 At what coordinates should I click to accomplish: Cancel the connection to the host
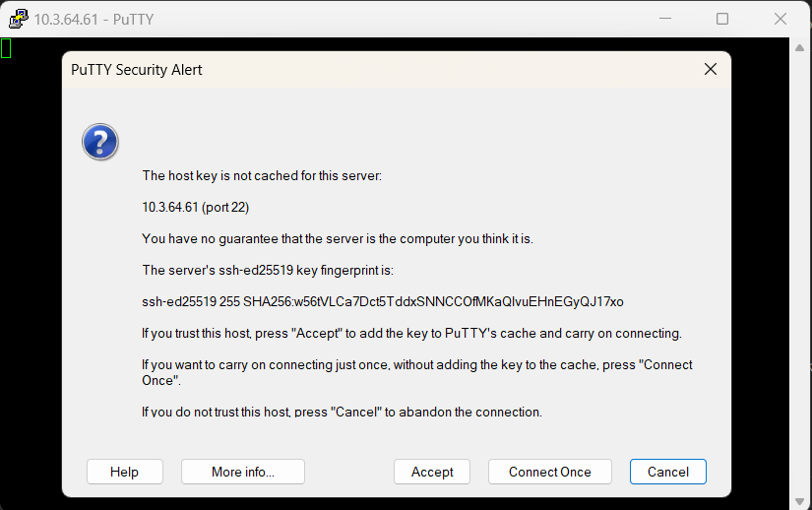click(667, 472)
